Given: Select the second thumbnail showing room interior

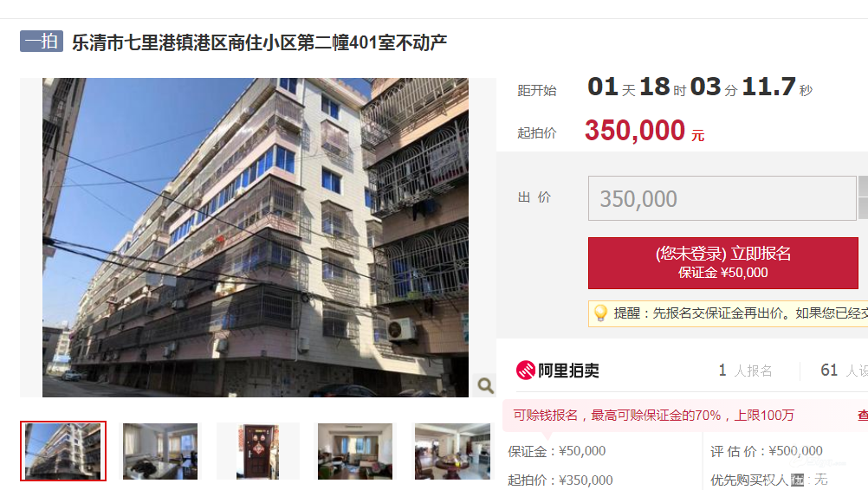Looking at the screenshot, I should tap(160, 451).
